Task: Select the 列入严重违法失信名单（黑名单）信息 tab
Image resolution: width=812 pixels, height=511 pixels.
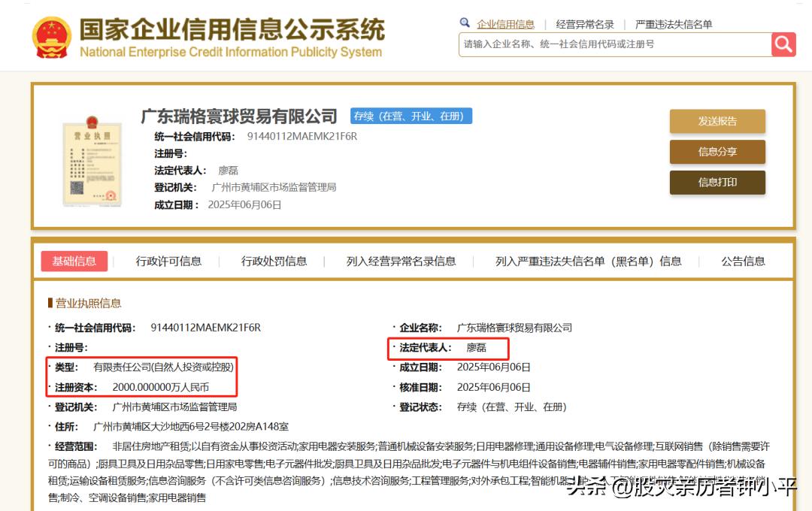Action: click(587, 261)
